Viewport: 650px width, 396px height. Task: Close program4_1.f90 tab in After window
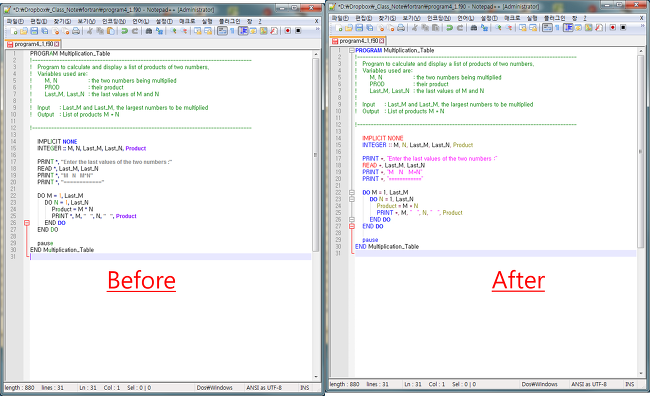click(x=382, y=41)
